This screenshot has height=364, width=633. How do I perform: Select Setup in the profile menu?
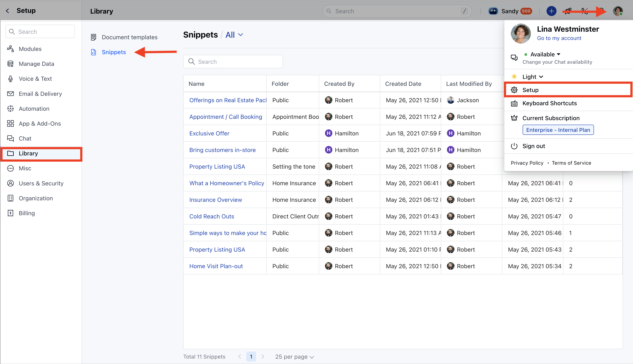point(531,90)
